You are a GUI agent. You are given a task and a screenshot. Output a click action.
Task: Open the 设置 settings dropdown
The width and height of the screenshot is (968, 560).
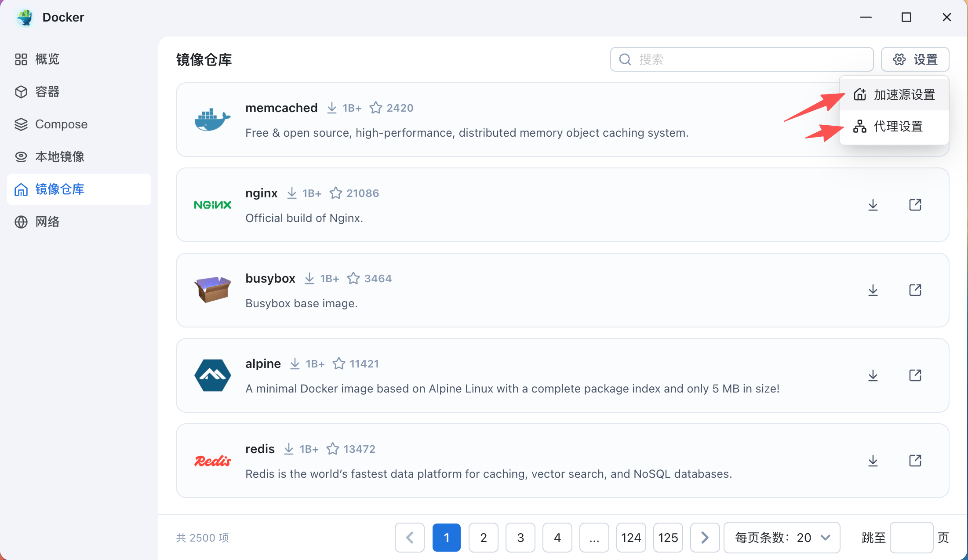coord(915,59)
